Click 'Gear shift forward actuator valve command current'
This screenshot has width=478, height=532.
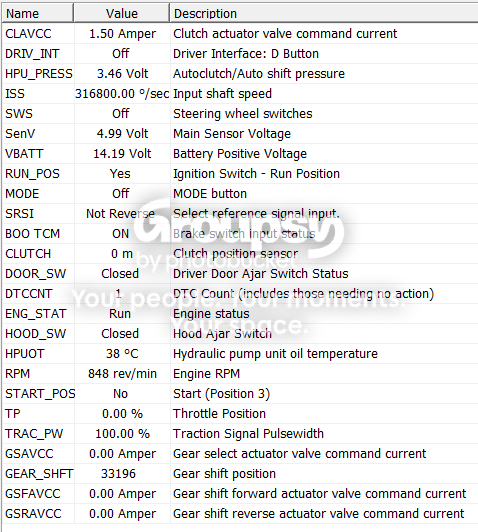pos(320,494)
